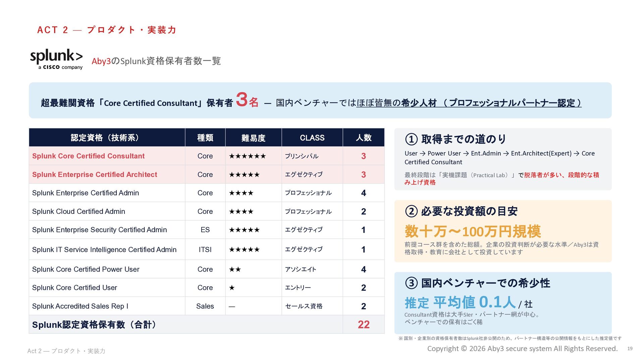The width and height of the screenshot is (644, 362).
Task: Select row Splunk Core Certified Power User
Action: pos(207,269)
